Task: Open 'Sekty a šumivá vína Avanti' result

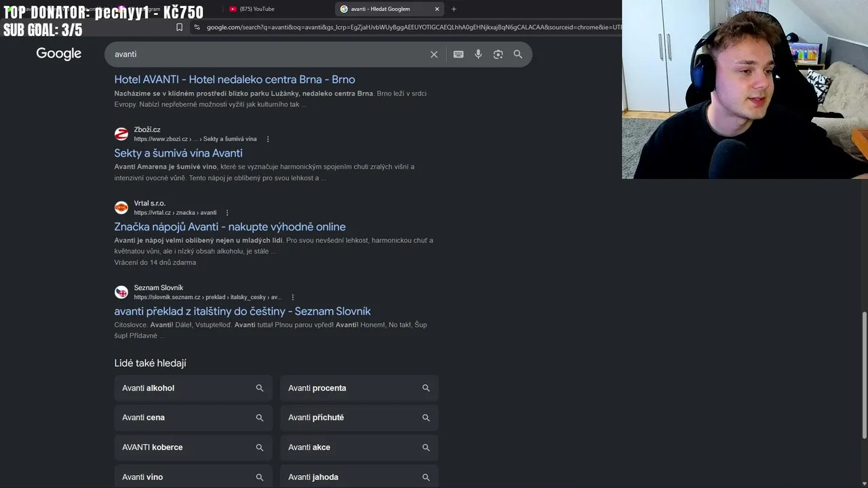Action: pos(178,153)
